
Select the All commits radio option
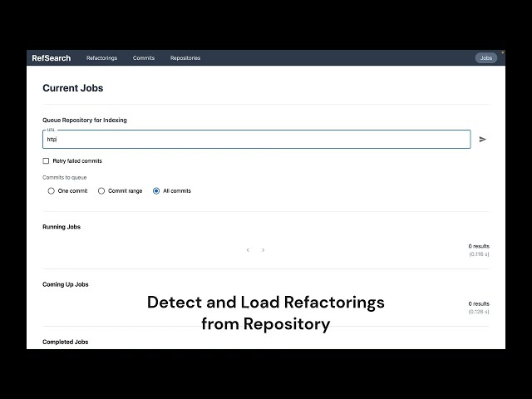point(156,190)
